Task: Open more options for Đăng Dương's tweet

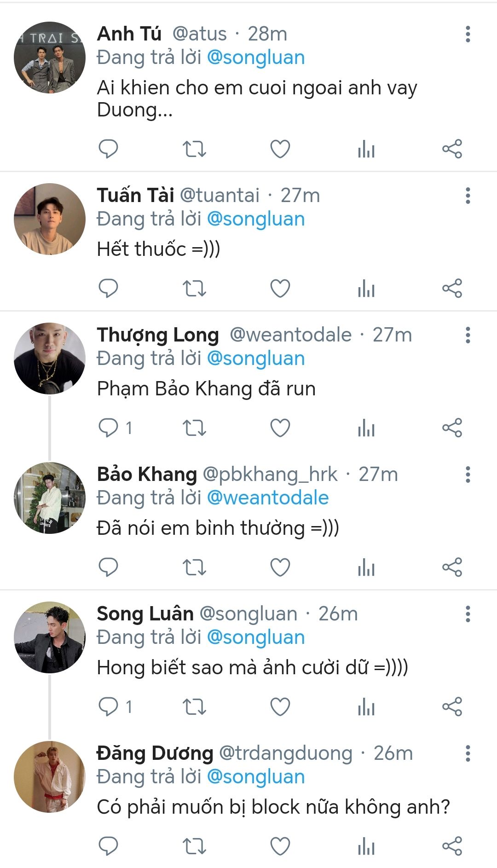Action: click(x=468, y=753)
